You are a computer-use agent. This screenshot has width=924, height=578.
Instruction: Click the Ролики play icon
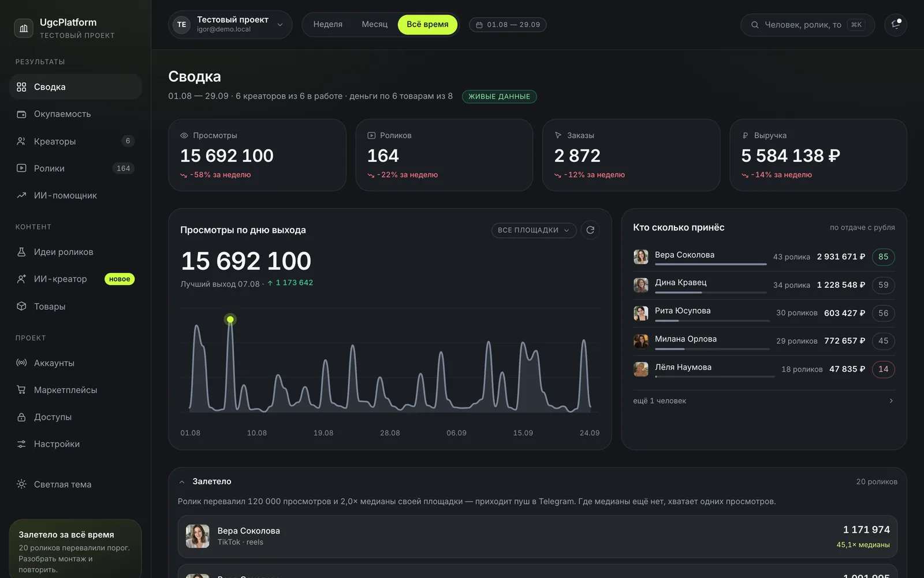tap(21, 168)
